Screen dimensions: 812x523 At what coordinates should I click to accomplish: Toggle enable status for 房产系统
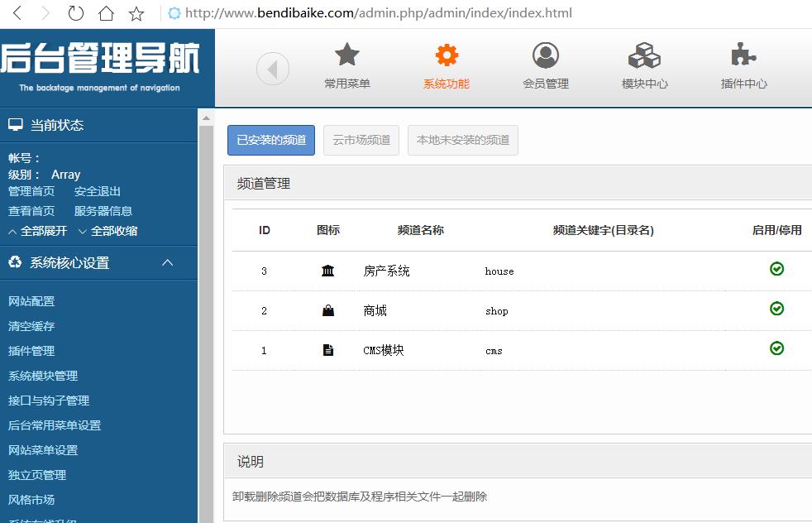[x=776, y=269]
